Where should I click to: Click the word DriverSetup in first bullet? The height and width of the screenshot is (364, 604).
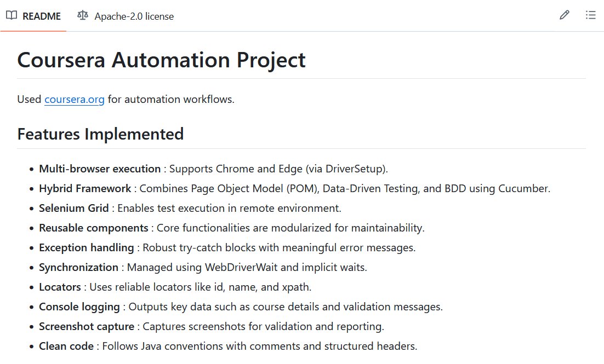tap(354, 169)
